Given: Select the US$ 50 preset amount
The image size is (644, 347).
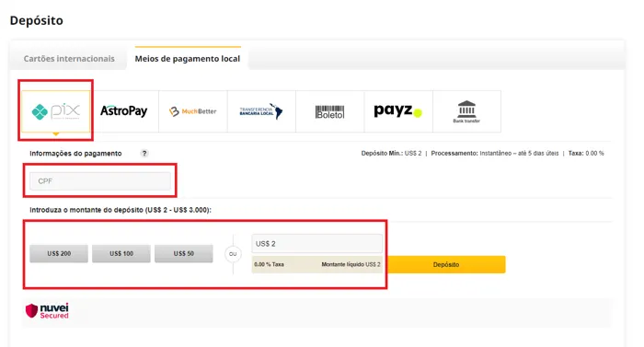Looking at the screenshot, I should pos(184,254).
